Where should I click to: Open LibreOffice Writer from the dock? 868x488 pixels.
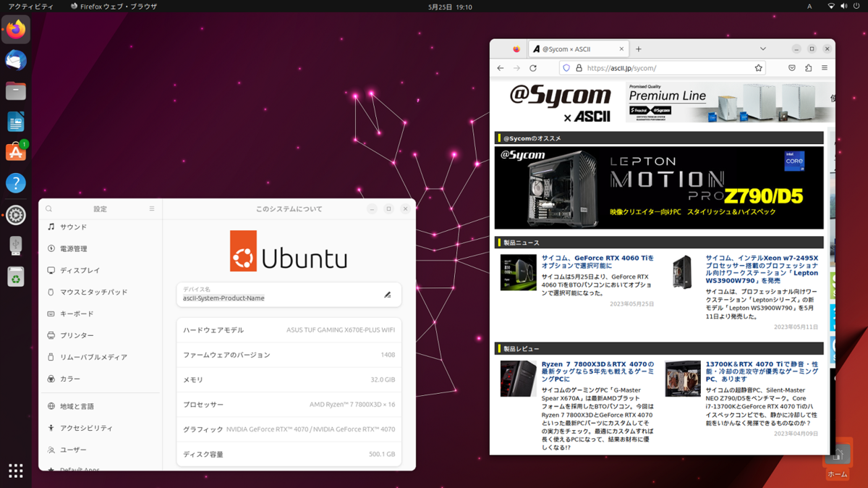pos(16,121)
